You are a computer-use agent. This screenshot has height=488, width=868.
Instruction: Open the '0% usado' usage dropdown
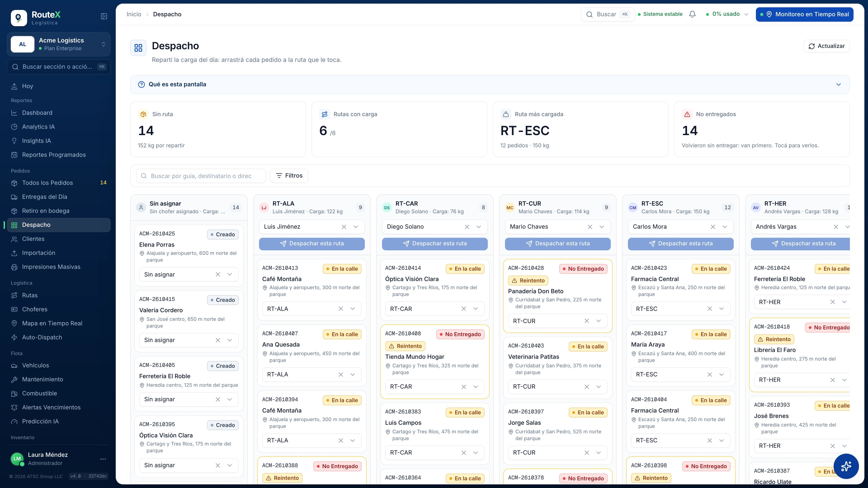pyautogui.click(x=727, y=14)
